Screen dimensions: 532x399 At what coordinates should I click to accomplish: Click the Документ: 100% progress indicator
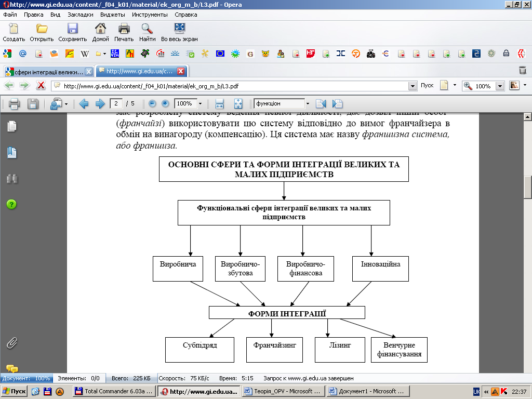pos(26,378)
